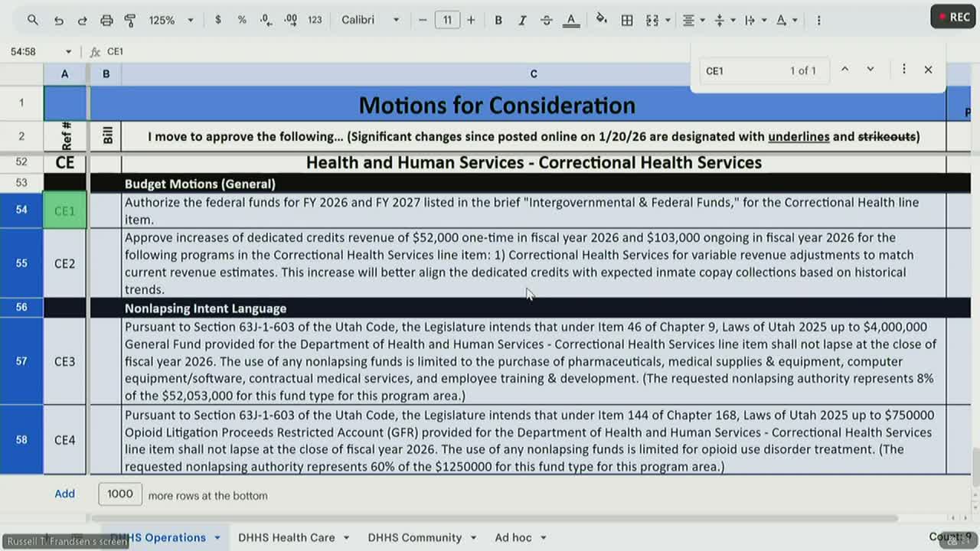Go to next find result
This screenshot has height=551, width=980.
871,70
